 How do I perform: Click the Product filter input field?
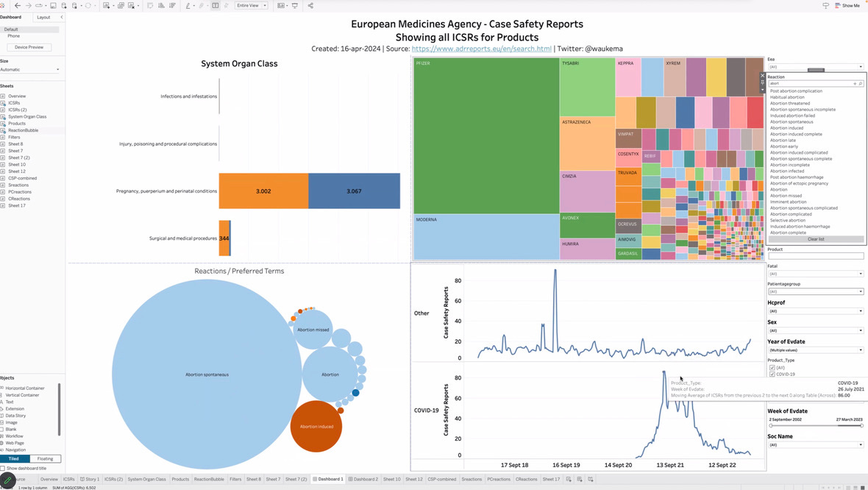click(x=816, y=256)
